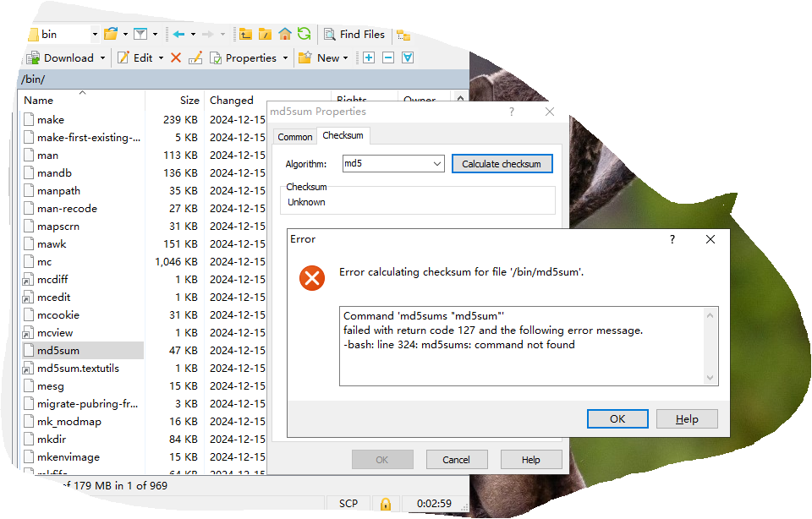This screenshot has height=519, width=812.
Task: Switch to the Common tab
Action: tap(295, 136)
